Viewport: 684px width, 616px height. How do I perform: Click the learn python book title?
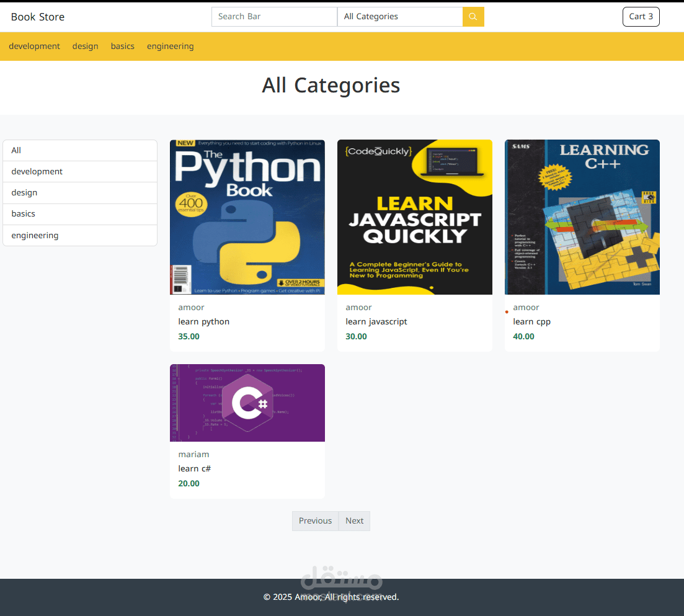click(204, 321)
